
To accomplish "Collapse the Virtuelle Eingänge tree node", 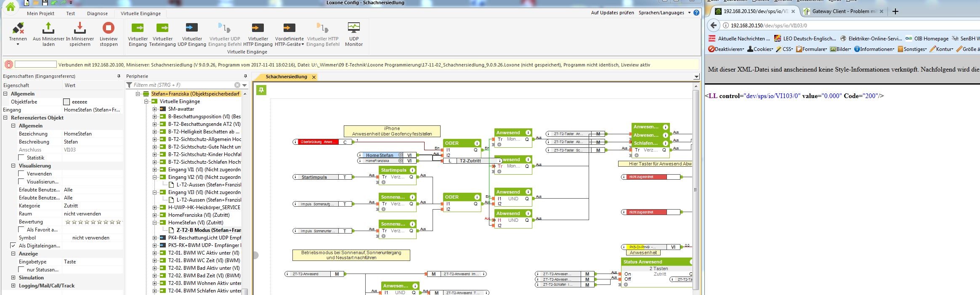I will (146, 101).
